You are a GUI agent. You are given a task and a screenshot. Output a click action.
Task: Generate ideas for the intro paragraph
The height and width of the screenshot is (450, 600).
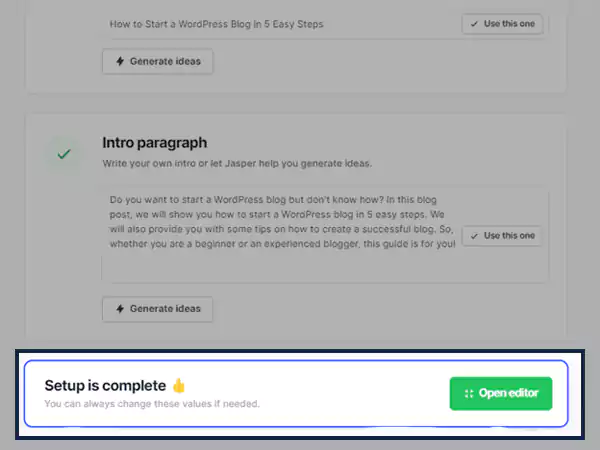pyautogui.click(x=158, y=308)
